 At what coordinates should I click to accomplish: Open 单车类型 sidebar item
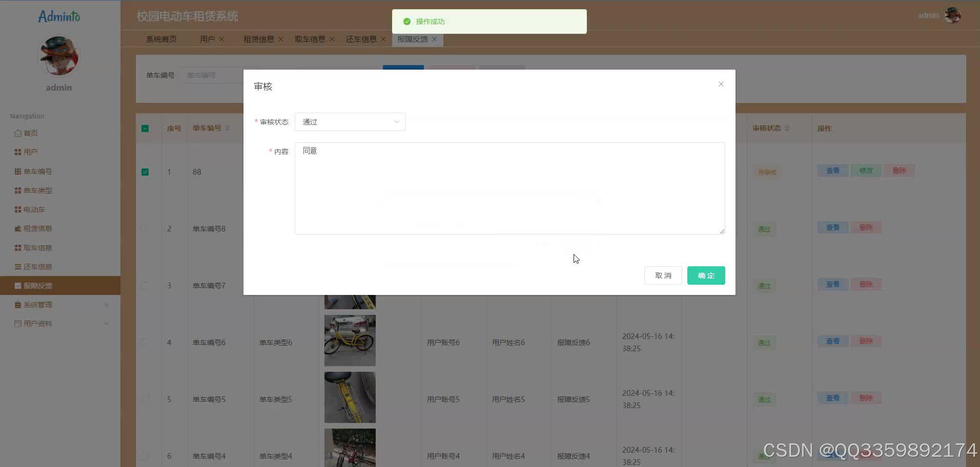(x=60, y=190)
